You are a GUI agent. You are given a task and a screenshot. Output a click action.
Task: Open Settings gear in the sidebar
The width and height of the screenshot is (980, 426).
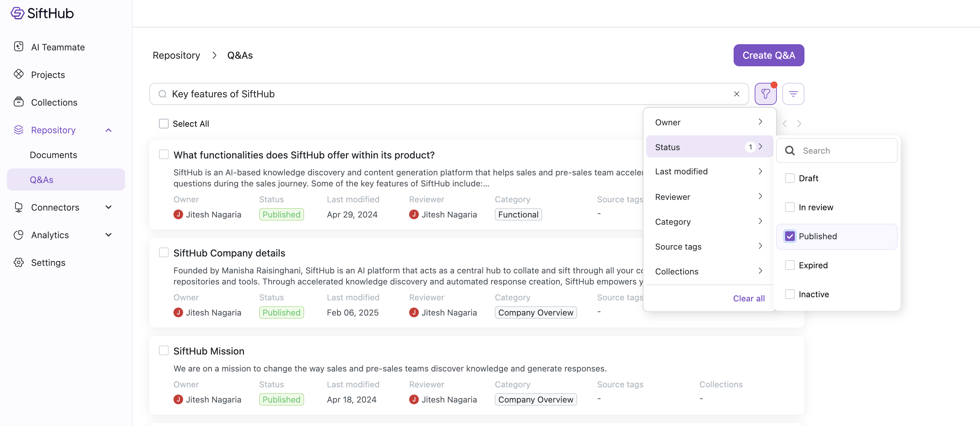[x=19, y=262]
